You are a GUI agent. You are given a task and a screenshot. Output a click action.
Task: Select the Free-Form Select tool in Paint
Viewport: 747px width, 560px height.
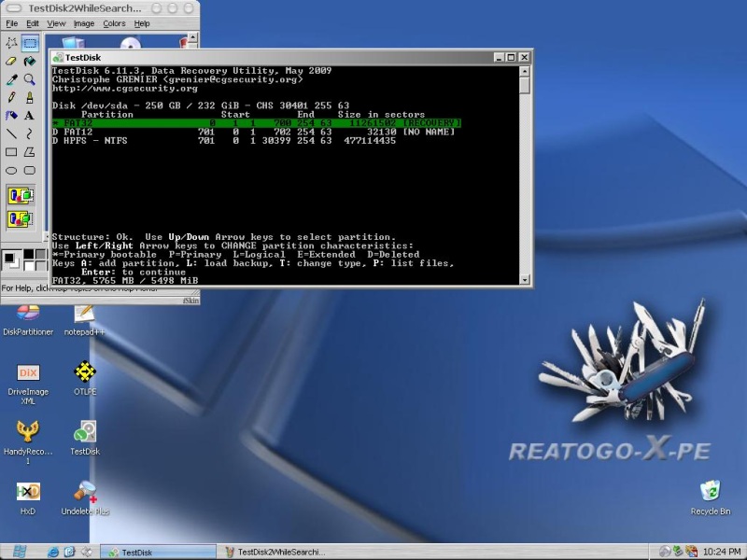(x=11, y=43)
